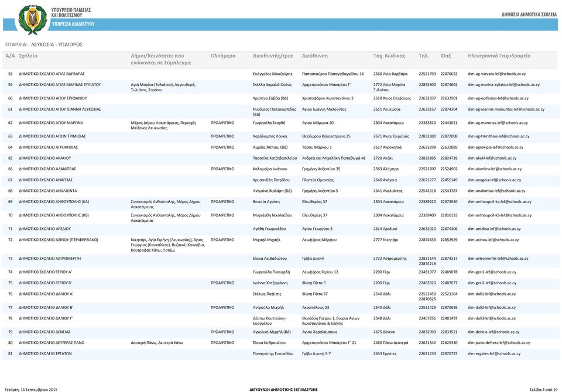The width and height of the screenshot is (562, 392).
Task: Click email dim-analiontas-lef@schools.ac.cy
Action: (496, 191)
